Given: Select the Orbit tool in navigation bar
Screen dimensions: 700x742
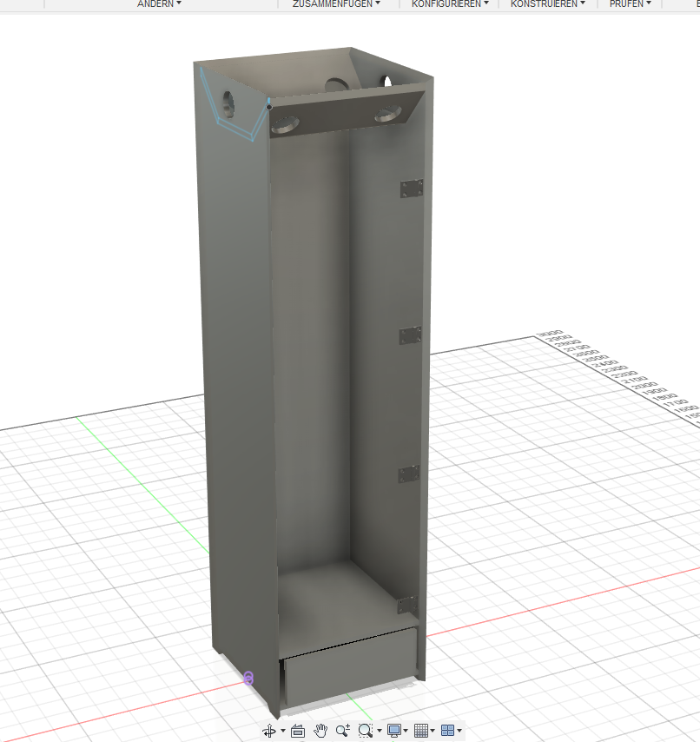Looking at the screenshot, I should tap(269, 731).
